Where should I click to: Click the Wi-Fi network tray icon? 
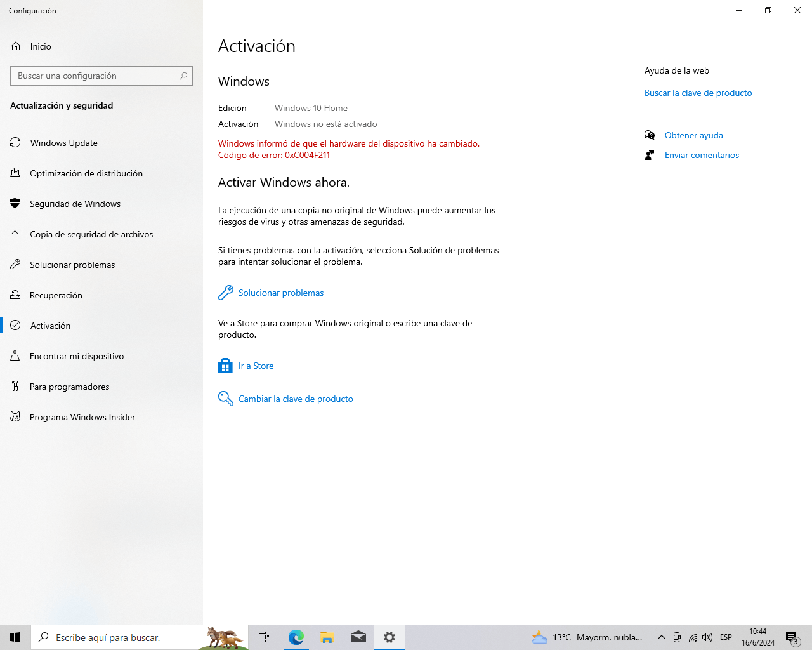(x=692, y=637)
